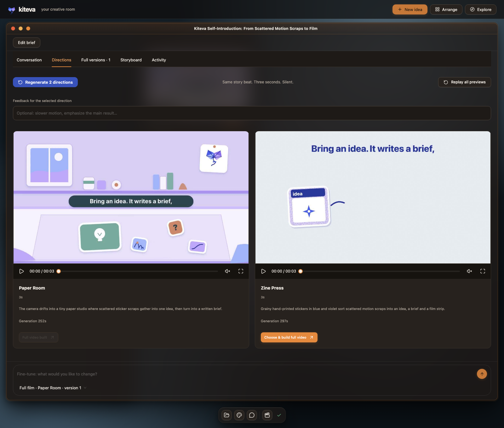Select the Directions tab
504x428 pixels.
(61, 60)
